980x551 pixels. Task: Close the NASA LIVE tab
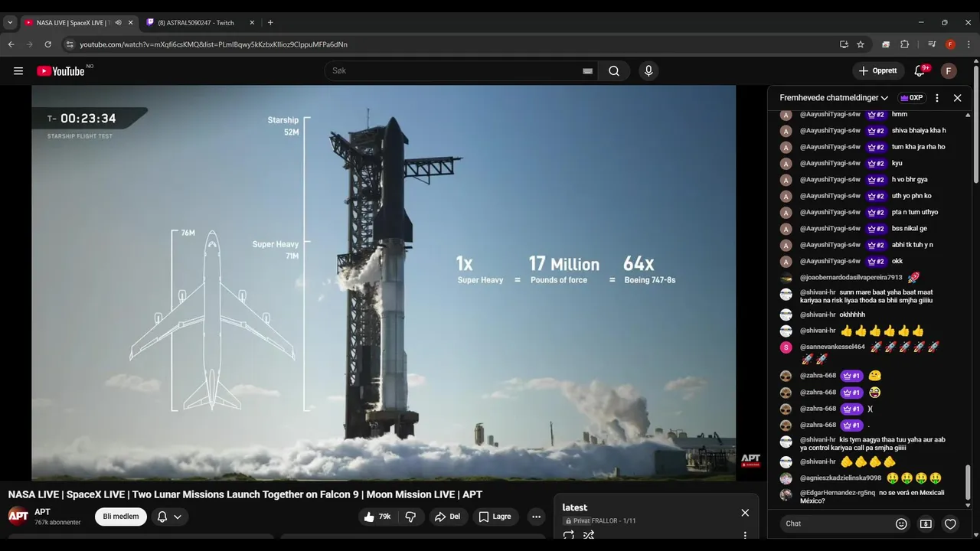coord(130,23)
